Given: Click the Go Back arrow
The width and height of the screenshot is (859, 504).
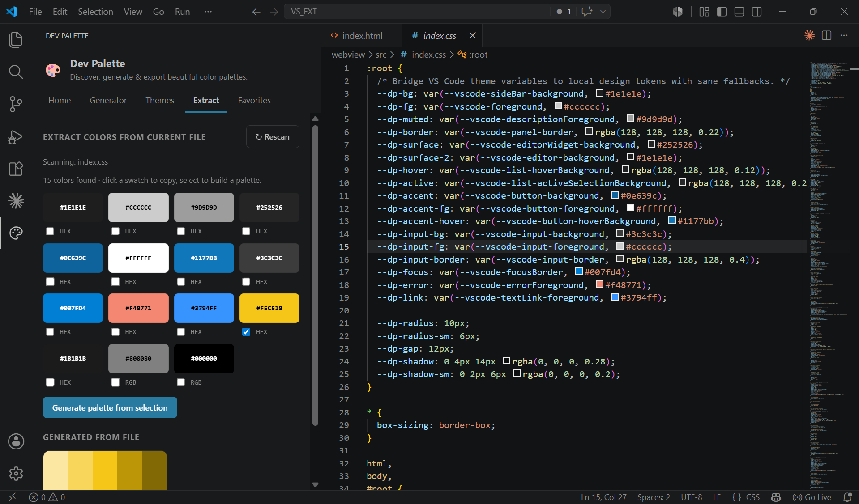Looking at the screenshot, I should pos(256,12).
